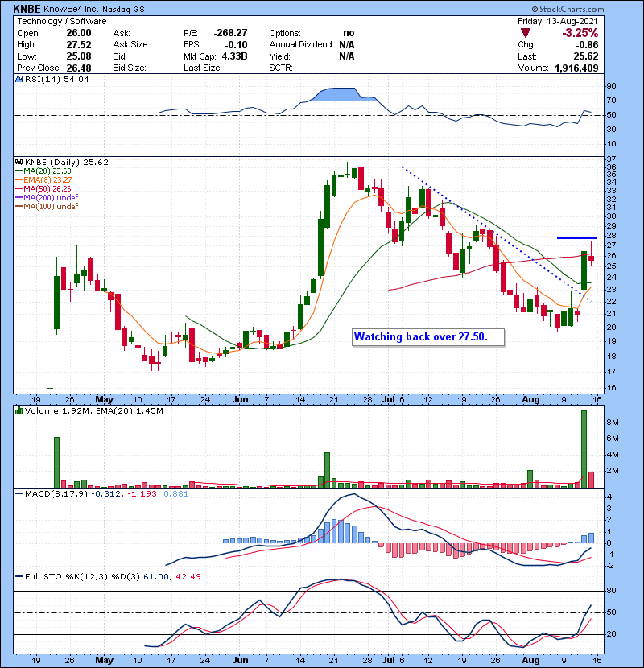This screenshot has height=668, width=644.
Task: Click the RSI(14) 54.04 label
Action: tap(56, 79)
